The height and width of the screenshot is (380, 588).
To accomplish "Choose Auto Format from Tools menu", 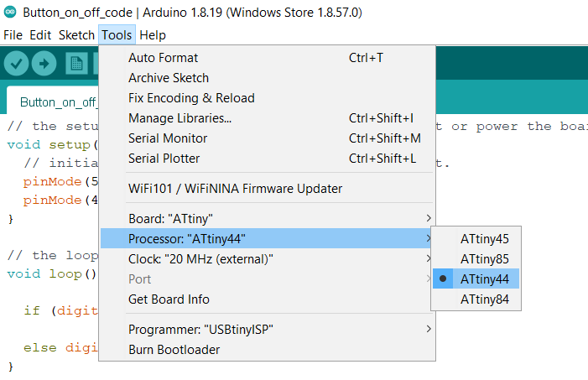I will (268, 58).
